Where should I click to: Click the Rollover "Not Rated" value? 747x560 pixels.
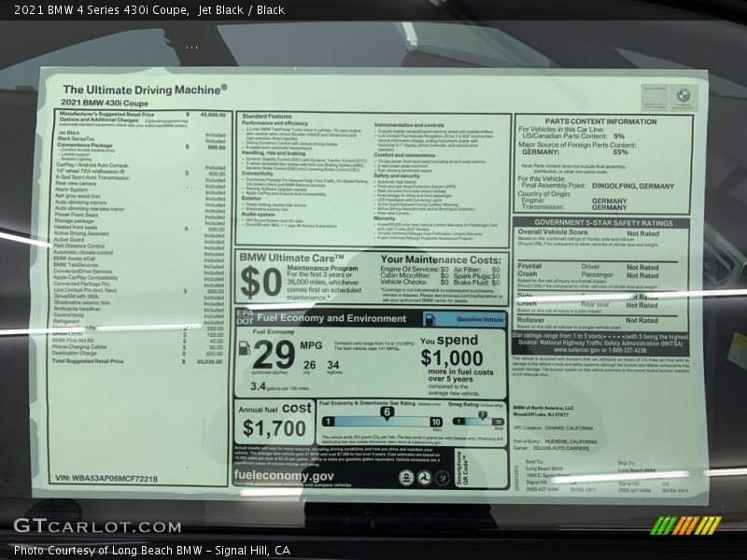(641, 320)
